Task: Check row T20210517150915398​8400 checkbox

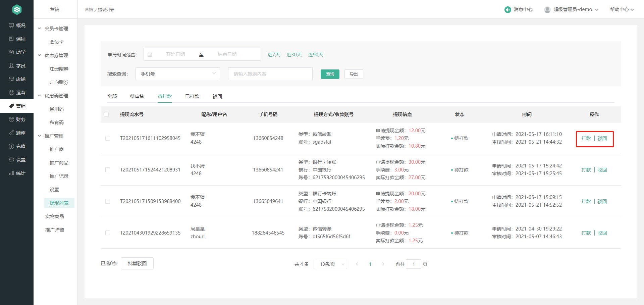Action: tap(108, 201)
